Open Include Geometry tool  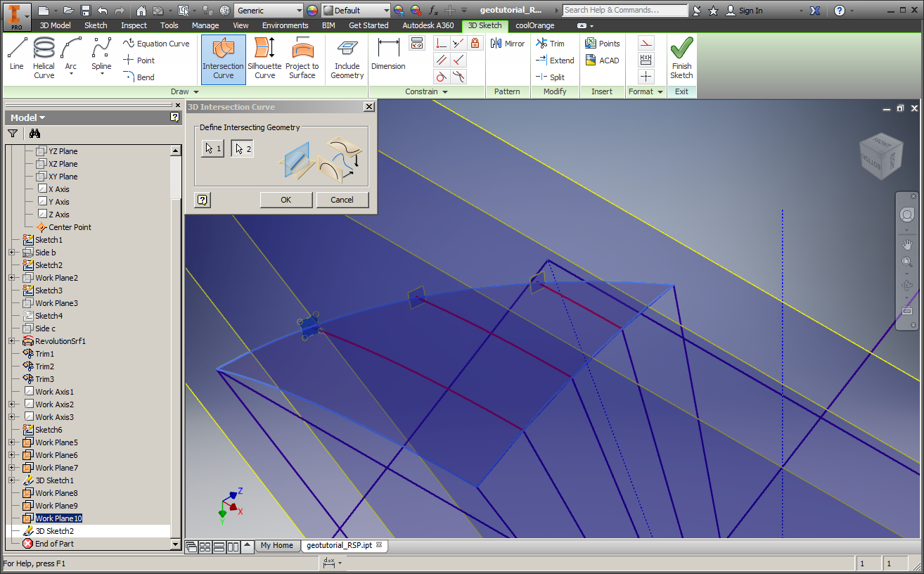click(x=347, y=58)
